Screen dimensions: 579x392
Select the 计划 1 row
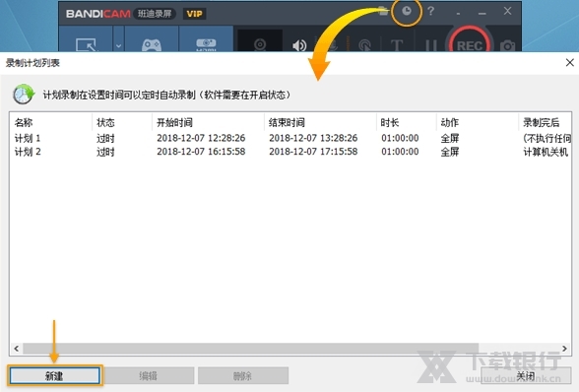290,138
